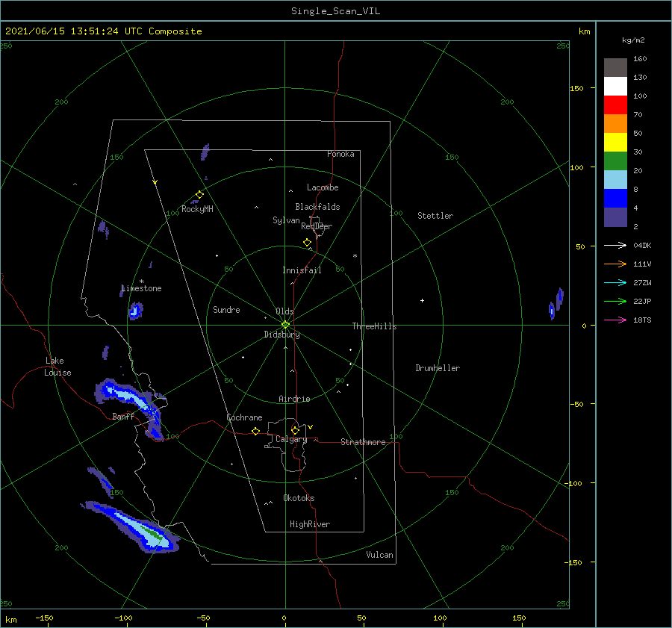The height and width of the screenshot is (628, 672).
Task: Click the Blackfalds city label
Action: (317, 207)
